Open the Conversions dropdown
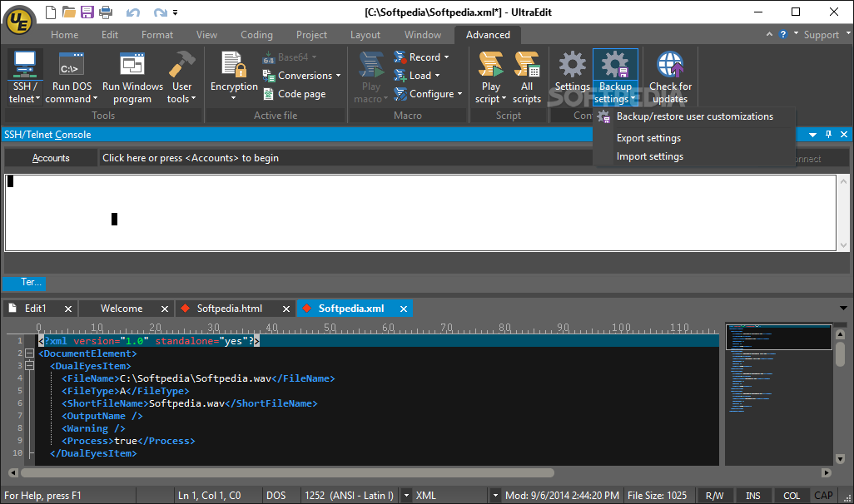The image size is (854, 504). coord(302,76)
